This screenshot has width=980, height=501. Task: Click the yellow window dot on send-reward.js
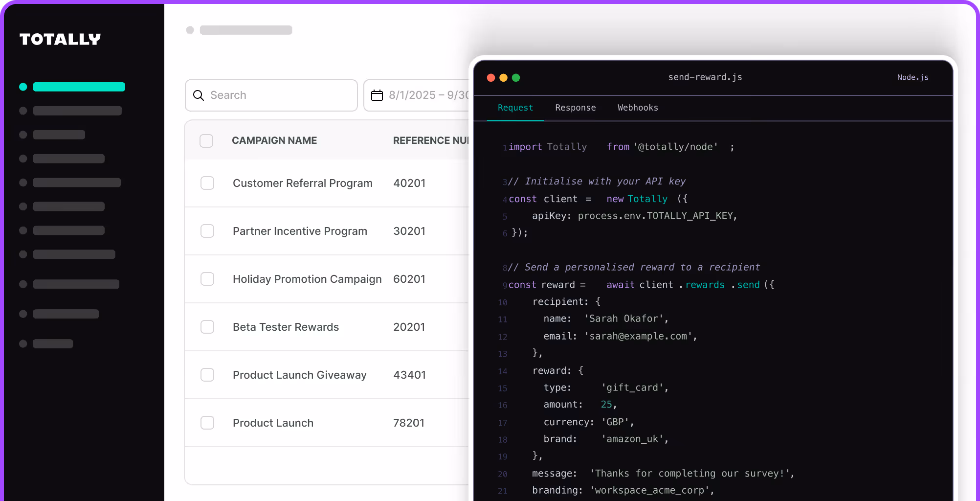click(x=503, y=78)
